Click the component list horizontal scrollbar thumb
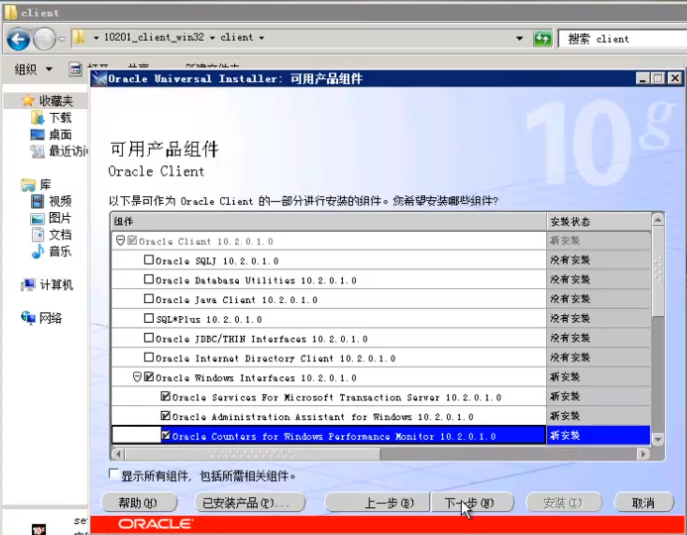Viewport: 687px width, 535px height. pyautogui.click(x=253, y=454)
